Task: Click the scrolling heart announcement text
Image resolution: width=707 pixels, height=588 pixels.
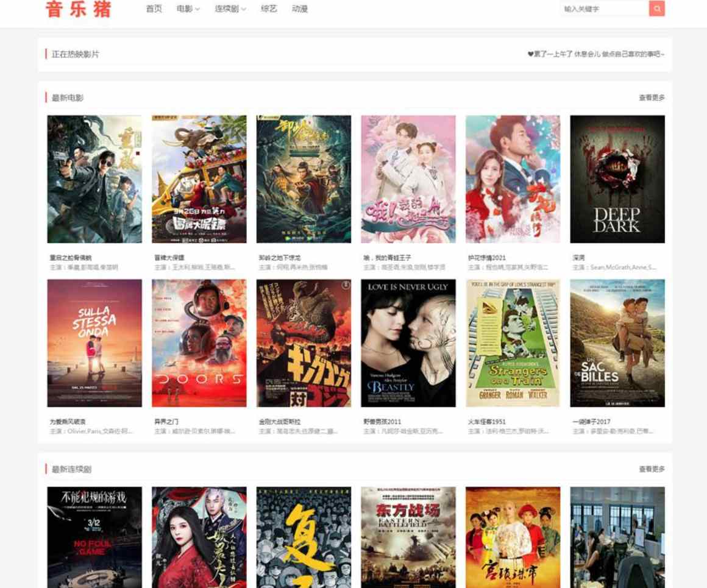Action: pos(596,54)
